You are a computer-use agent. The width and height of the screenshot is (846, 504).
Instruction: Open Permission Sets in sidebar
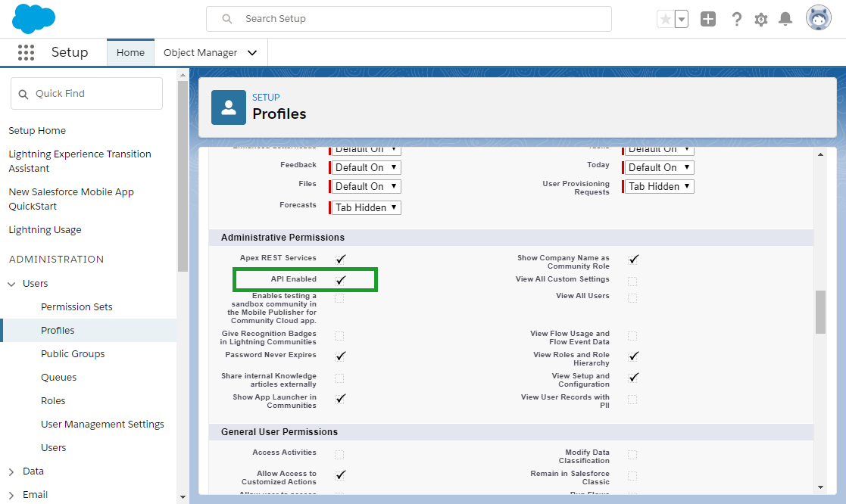point(76,306)
